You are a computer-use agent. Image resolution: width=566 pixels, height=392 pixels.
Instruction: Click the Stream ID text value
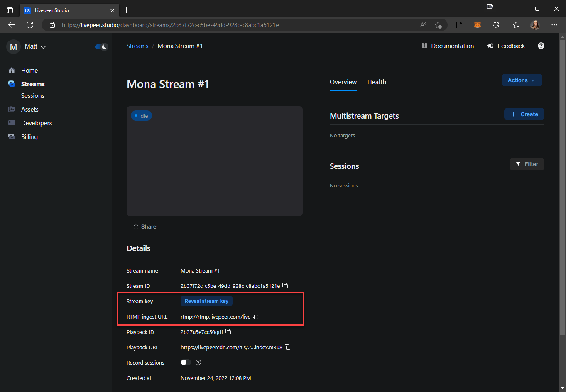(230, 286)
